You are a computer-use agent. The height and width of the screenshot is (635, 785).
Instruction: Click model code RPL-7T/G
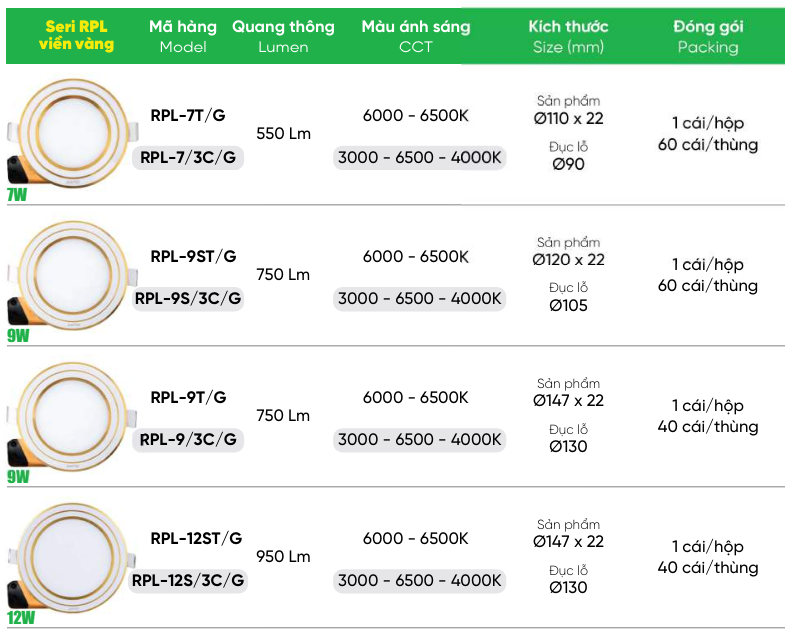tap(188, 116)
